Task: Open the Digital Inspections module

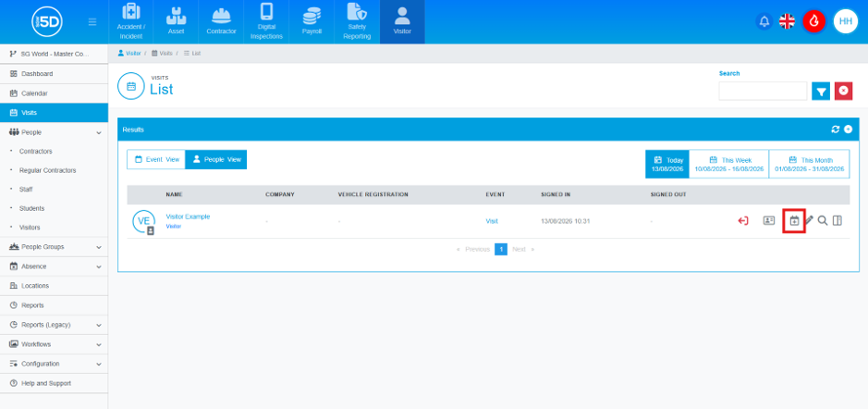Action: coord(266,21)
